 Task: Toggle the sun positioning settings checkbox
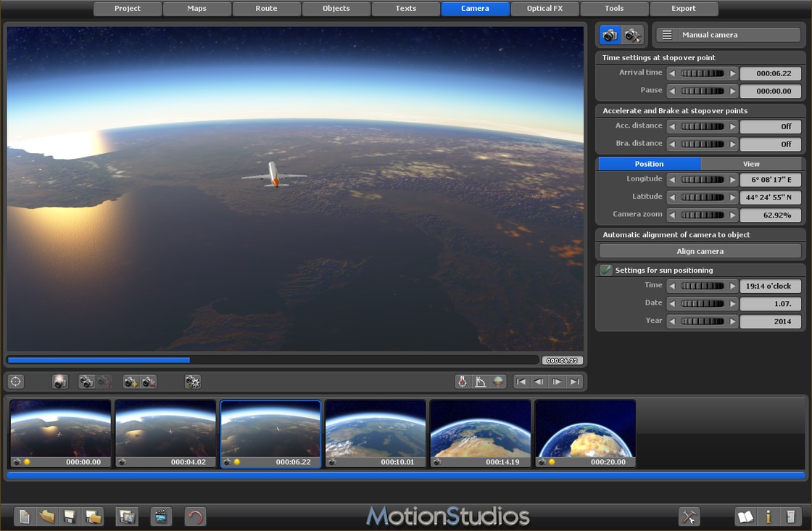[x=606, y=270]
